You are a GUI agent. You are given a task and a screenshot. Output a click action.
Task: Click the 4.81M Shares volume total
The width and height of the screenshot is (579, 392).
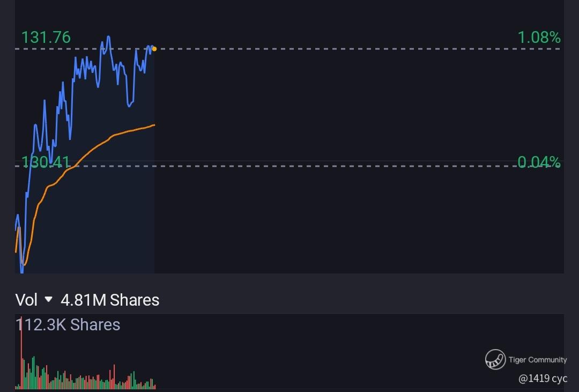coord(110,300)
